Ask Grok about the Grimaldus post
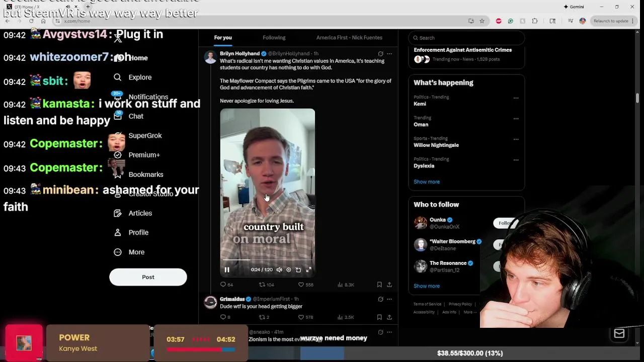The width and height of the screenshot is (644, 362). pyautogui.click(x=380, y=299)
